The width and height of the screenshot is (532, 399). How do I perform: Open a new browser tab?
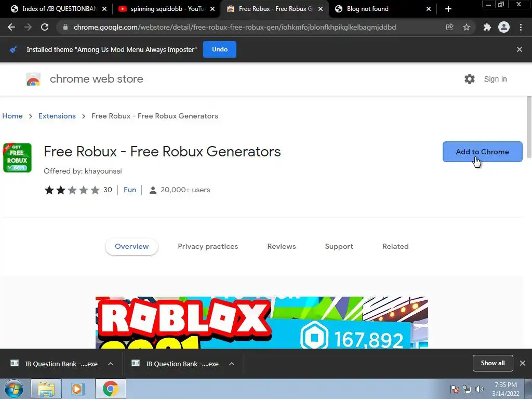tap(448, 9)
